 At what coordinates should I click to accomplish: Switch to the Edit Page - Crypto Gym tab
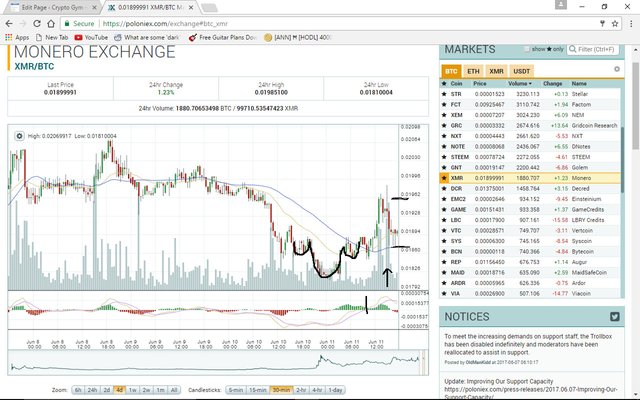53,7
